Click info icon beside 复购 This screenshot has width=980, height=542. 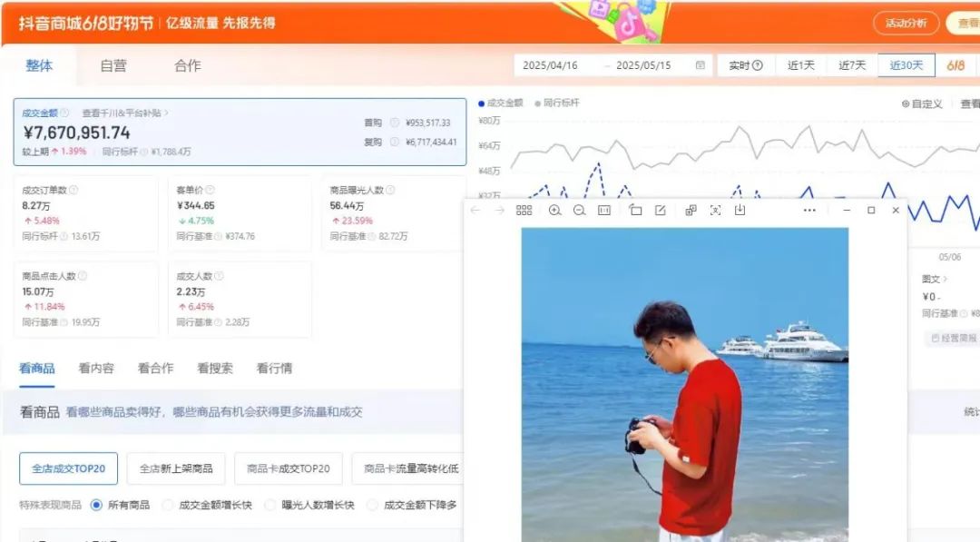pos(395,142)
